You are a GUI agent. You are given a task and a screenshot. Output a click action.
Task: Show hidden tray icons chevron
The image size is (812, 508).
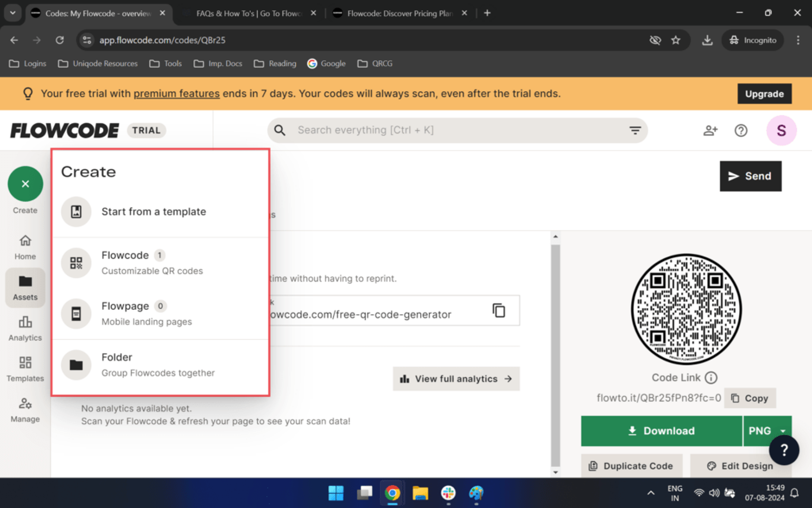[651, 493]
